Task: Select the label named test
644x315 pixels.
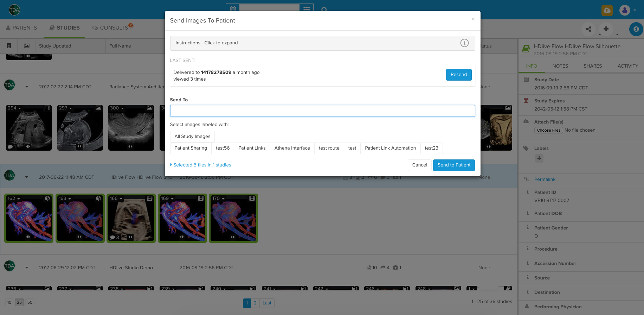Action: click(352, 148)
